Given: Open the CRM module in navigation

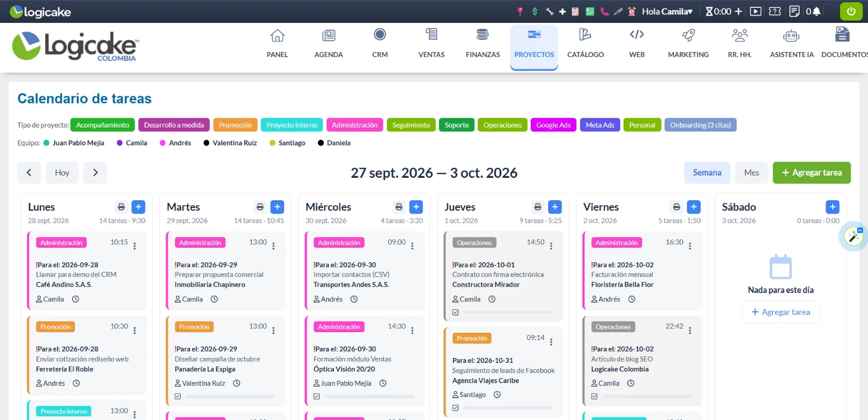Looking at the screenshot, I should [380, 44].
